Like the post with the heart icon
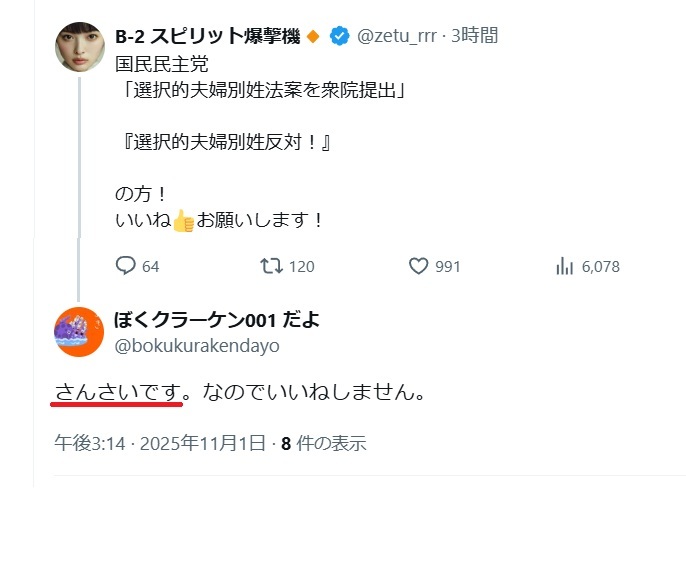 [419, 266]
